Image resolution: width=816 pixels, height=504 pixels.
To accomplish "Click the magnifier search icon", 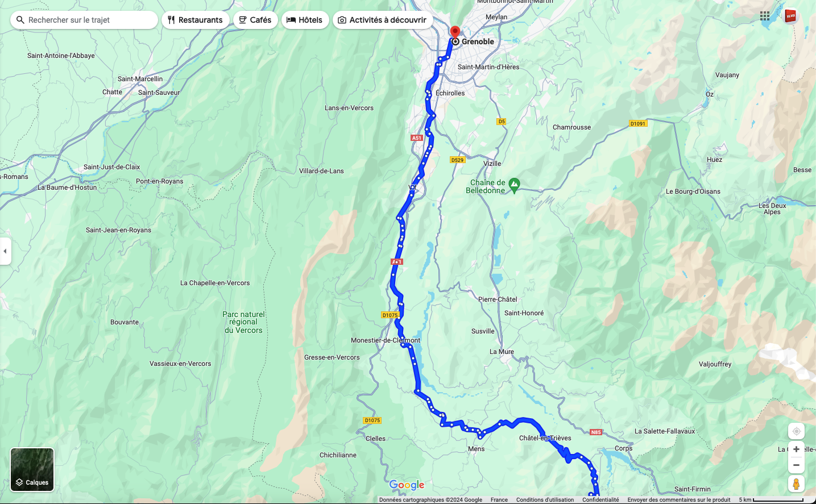I will point(20,20).
